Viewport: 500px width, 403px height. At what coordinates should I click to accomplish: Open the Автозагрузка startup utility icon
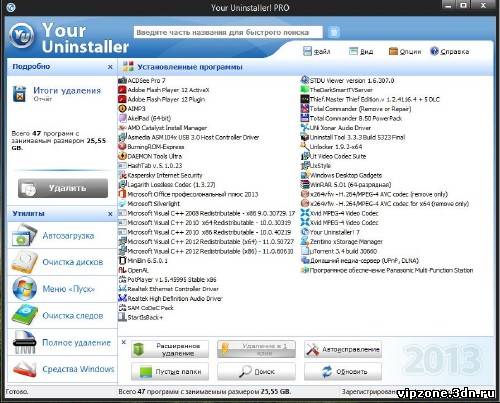click(24, 235)
